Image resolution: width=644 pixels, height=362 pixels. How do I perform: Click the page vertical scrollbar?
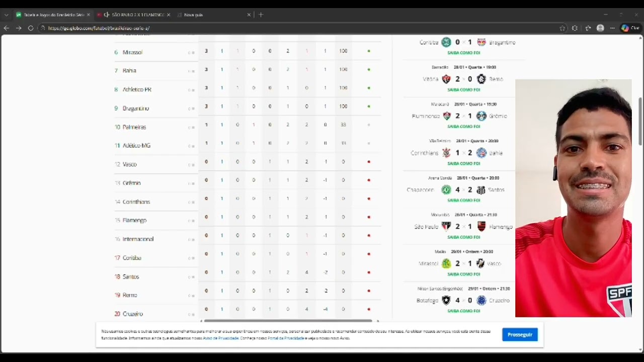[x=640, y=122]
